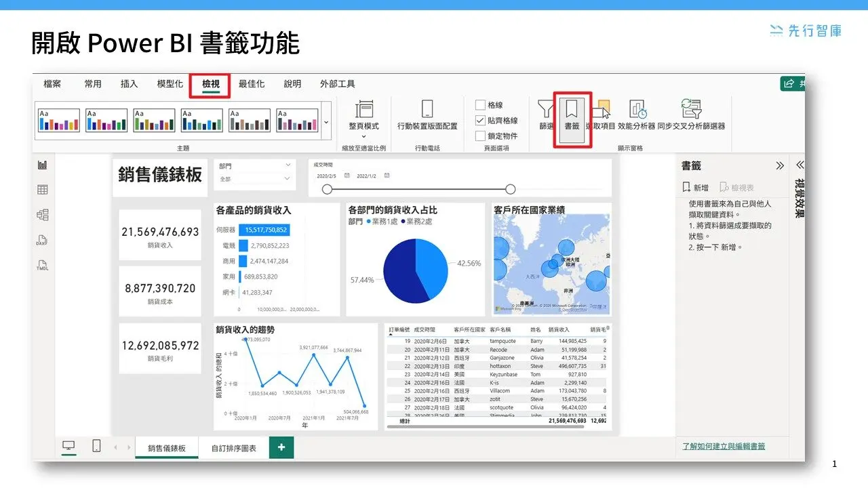Select the fifth theme thumbnail
868x488 pixels.
coord(250,121)
